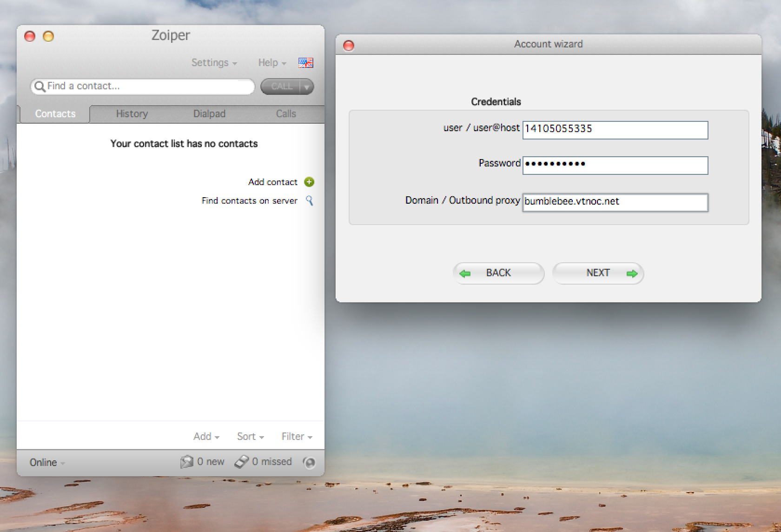Switch to the History tab
Viewport: 781px width, 532px height.
point(132,114)
